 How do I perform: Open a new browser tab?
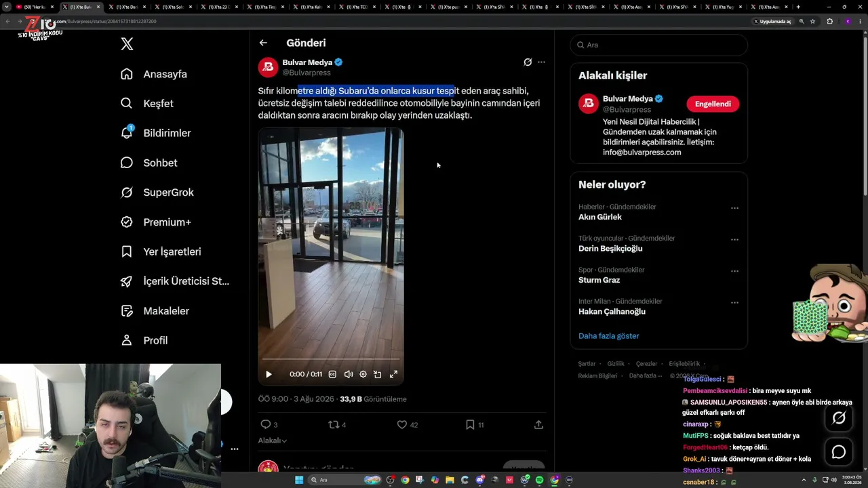click(798, 7)
